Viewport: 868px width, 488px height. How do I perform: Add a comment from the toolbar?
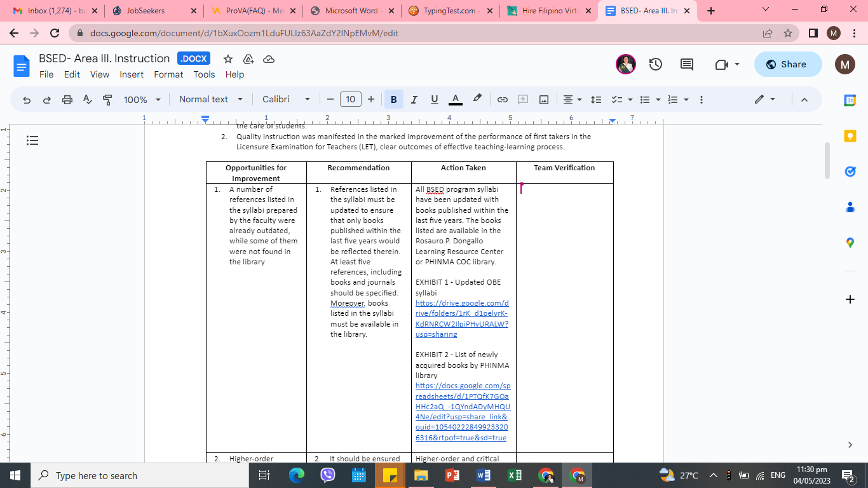pos(523,100)
